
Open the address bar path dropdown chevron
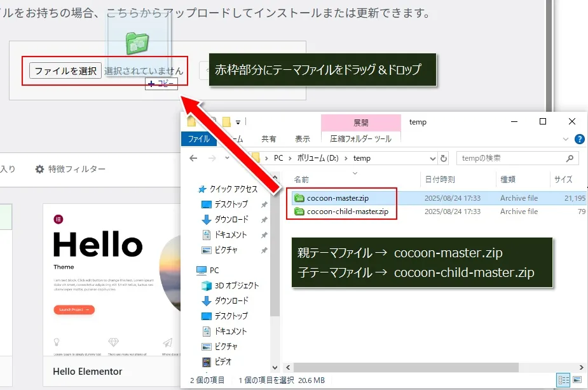point(434,158)
